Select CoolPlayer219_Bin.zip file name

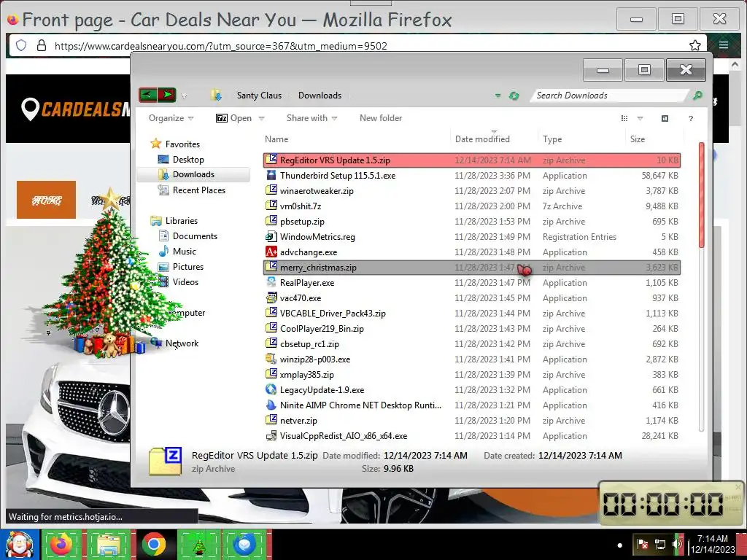tap(322, 329)
